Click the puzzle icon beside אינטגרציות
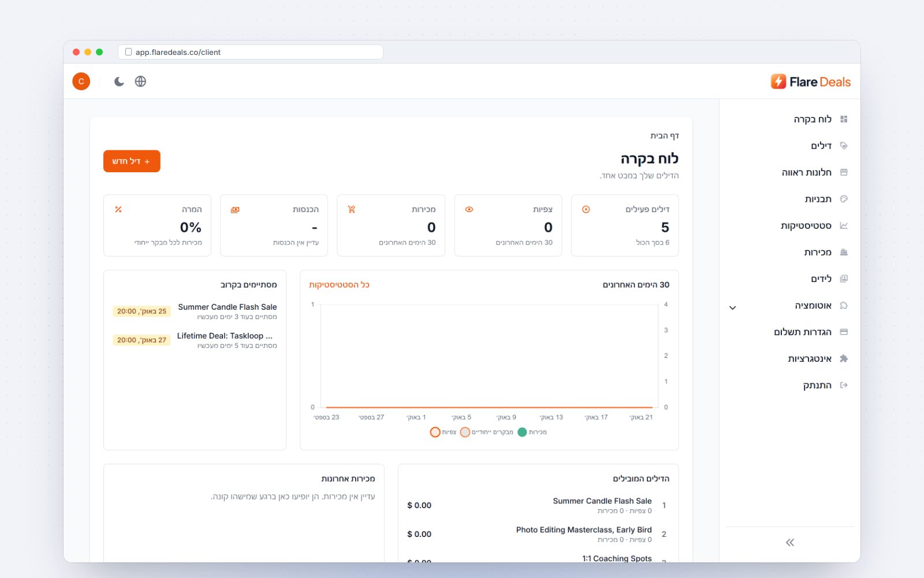Screen dimensions: 924x578 (844, 358)
